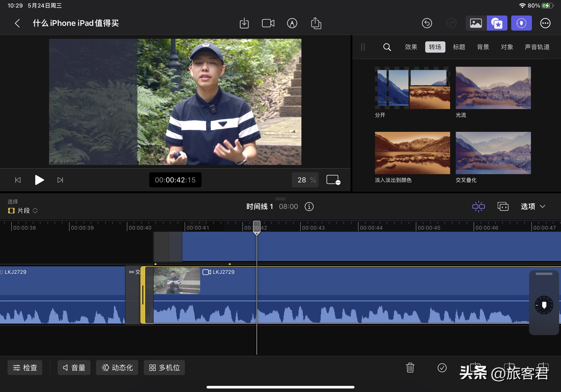561x392 pixels.
Task: Delete the selected clip with the trash icon
Action: click(410, 368)
